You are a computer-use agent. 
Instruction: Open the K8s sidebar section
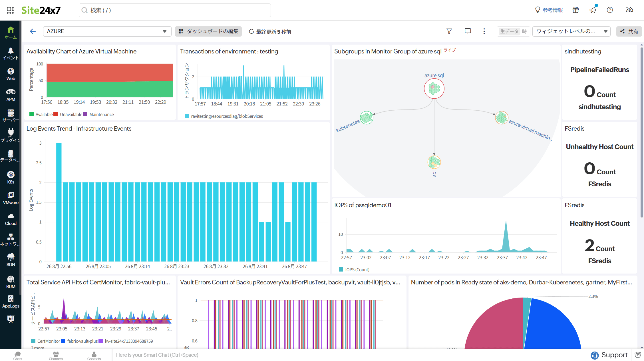(11, 177)
